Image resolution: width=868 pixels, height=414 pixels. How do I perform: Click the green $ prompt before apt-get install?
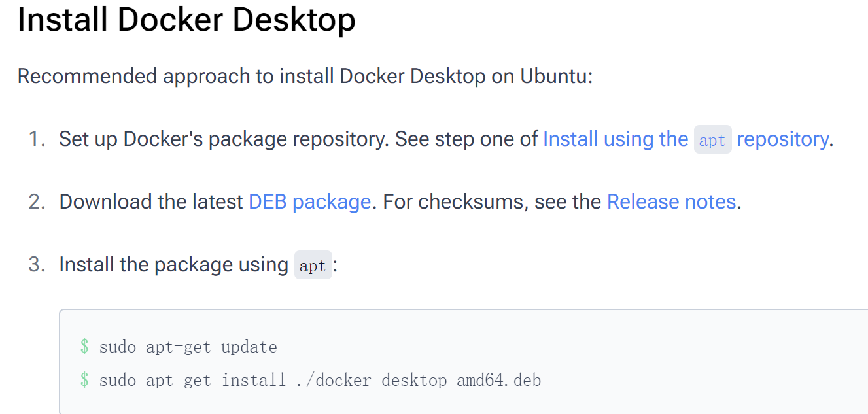[x=84, y=380]
